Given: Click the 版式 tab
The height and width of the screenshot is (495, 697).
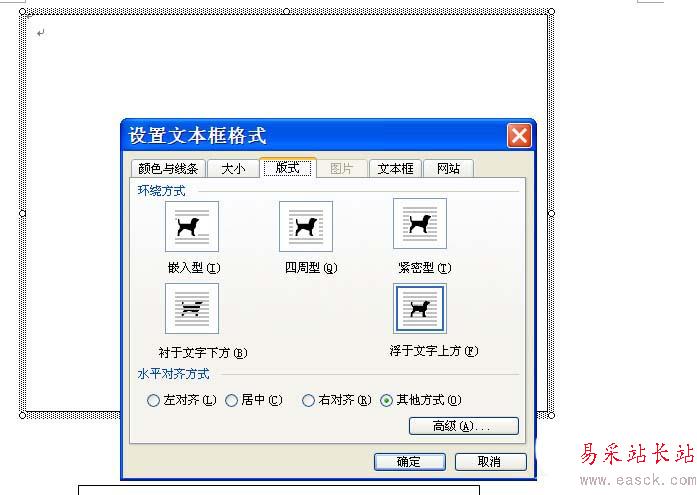Looking at the screenshot, I should pos(288,168).
